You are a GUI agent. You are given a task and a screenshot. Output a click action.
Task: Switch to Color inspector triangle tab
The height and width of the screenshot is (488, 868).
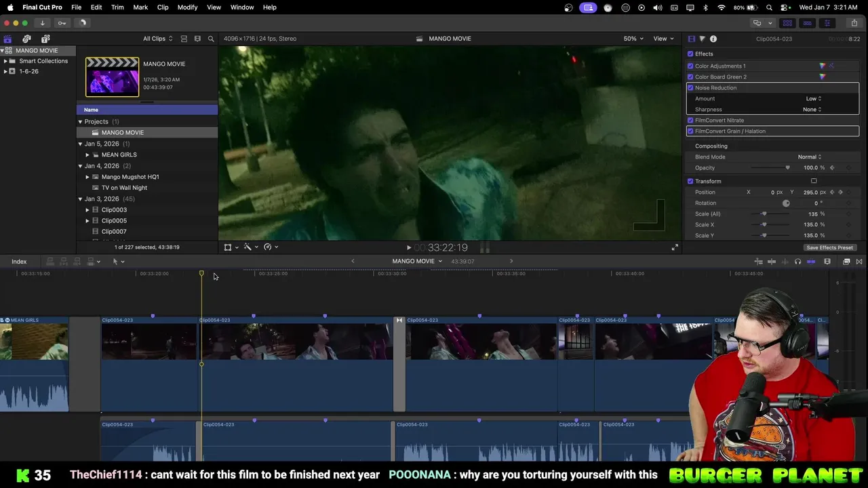[x=702, y=39]
